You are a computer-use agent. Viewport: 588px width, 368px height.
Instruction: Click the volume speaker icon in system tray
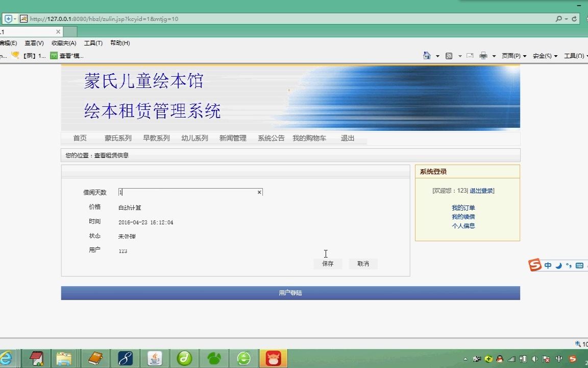(x=534, y=359)
